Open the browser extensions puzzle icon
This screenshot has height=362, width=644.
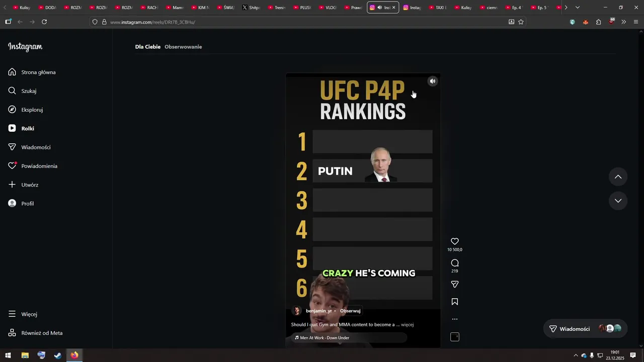click(598, 22)
